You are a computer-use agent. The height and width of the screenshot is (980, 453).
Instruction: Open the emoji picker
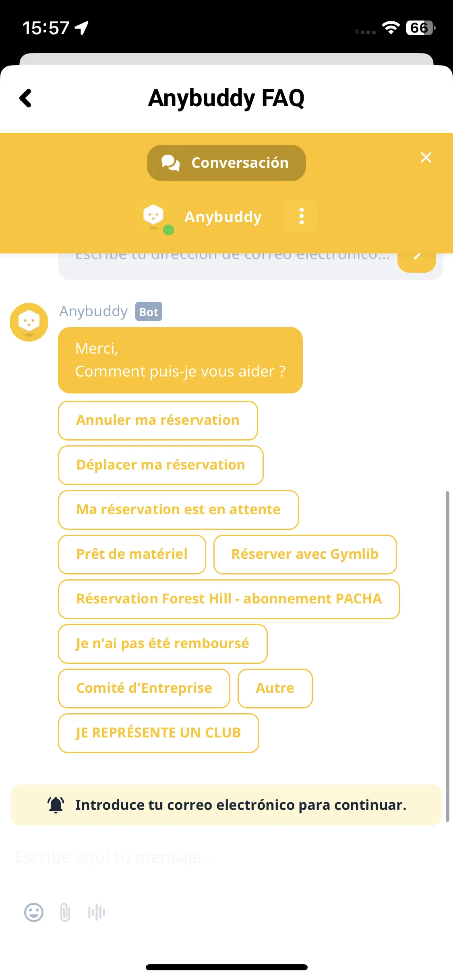pyautogui.click(x=34, y=912)
